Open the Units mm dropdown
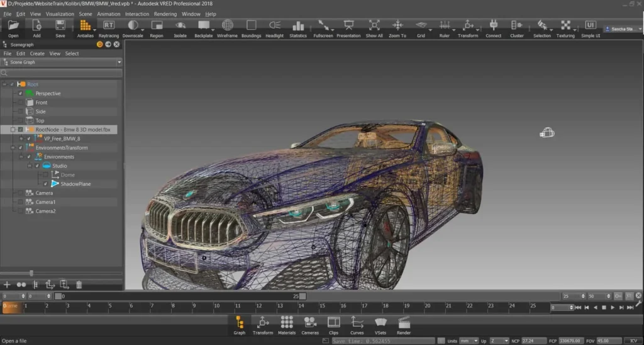 click(x=469, y=341)
